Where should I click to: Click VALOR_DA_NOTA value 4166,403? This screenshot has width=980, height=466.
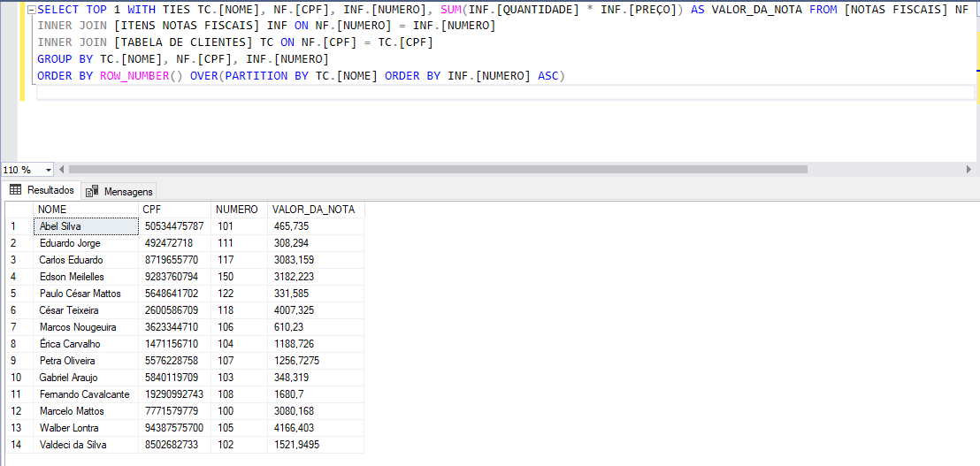(316, 429)
